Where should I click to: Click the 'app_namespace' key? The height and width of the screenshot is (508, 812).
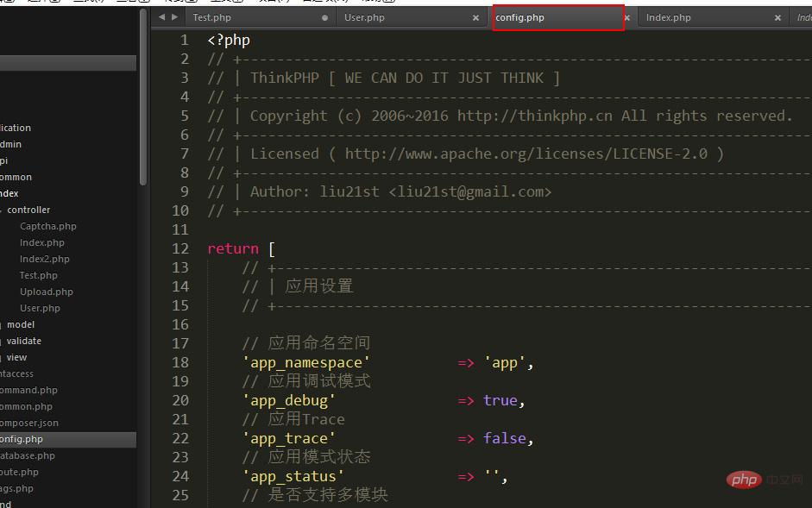[x=306, y=363]
